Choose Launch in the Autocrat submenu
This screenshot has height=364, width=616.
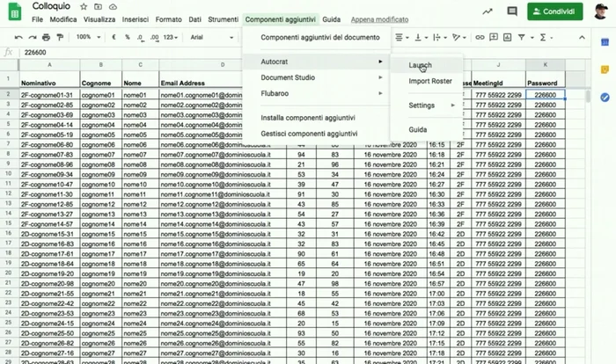pyautogui.click(x=421, y=65)
